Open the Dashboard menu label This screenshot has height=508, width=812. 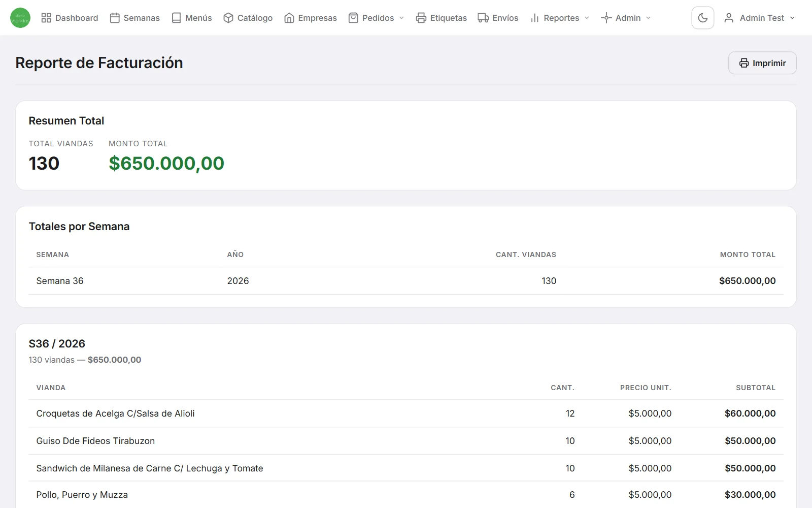[x=77, y=18]
